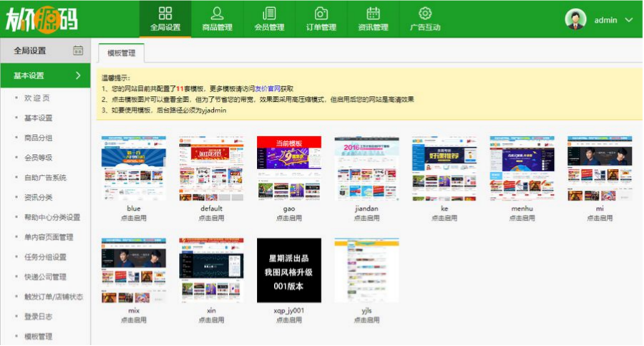Click the admin user avatar

click(575, 19)
